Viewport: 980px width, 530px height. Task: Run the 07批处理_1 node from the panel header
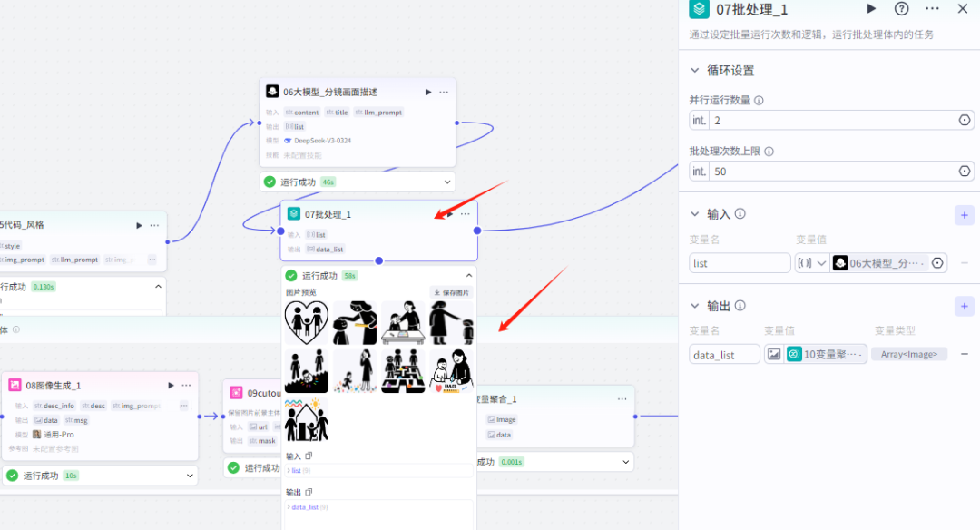point(871,9)
